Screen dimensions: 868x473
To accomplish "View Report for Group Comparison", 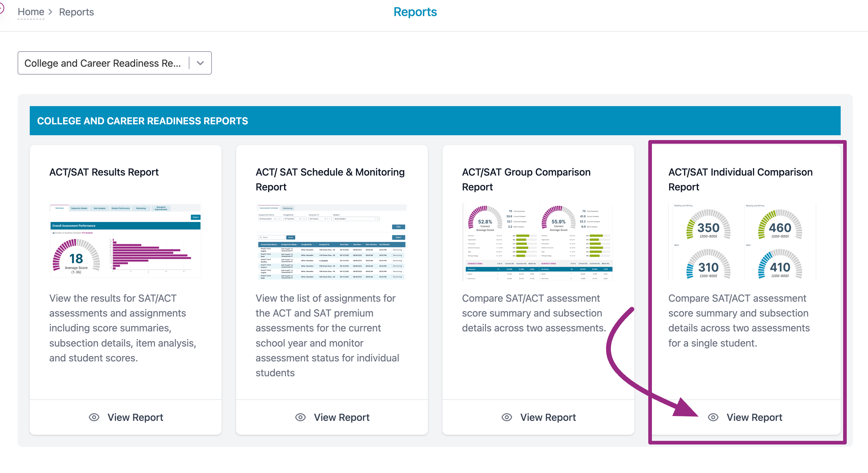I will point(548,417).
